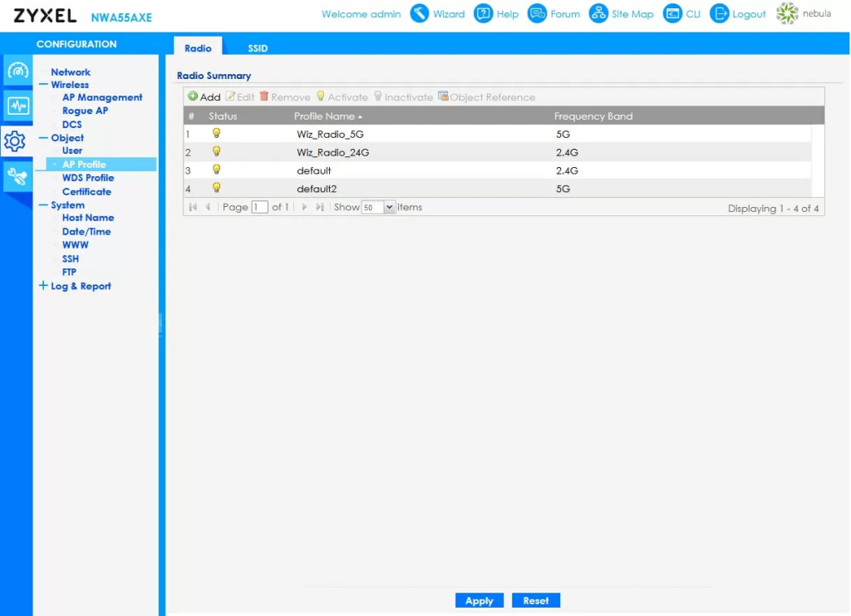This screenshot has height=616, width=851.
Task: Open the Site Map icon
Action: click(599, 14)
